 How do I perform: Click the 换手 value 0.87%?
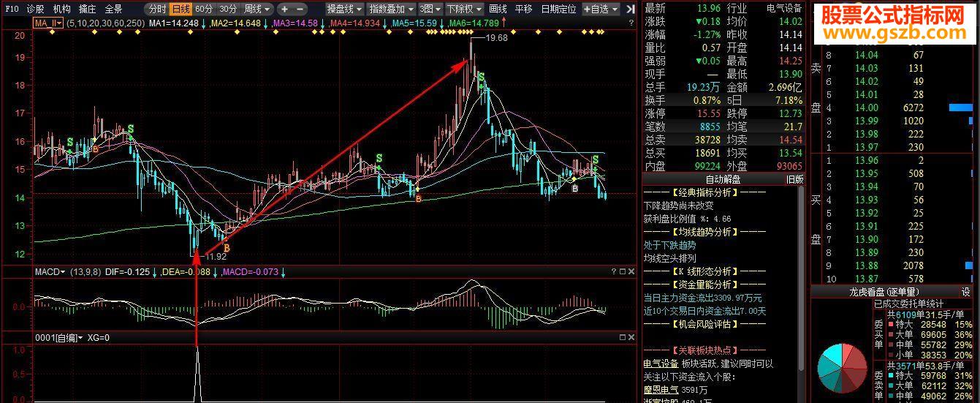pyautogui.click(x=705, y=100)
